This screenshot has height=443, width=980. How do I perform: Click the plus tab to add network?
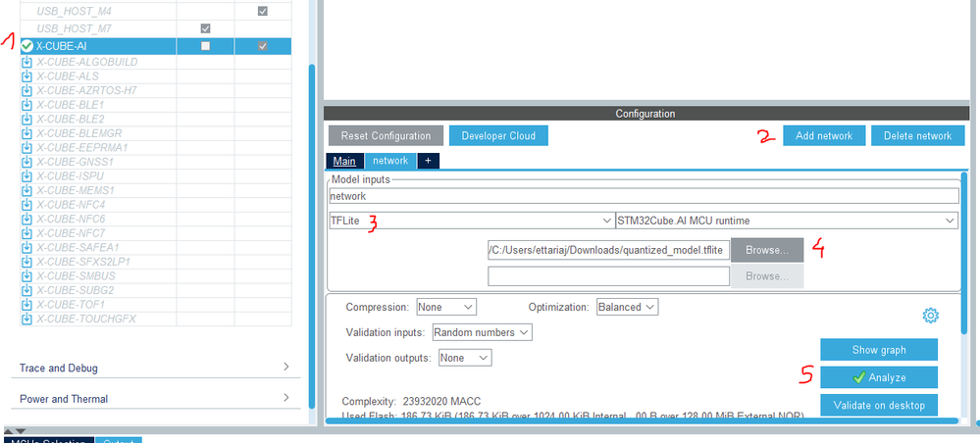point(428,161)
